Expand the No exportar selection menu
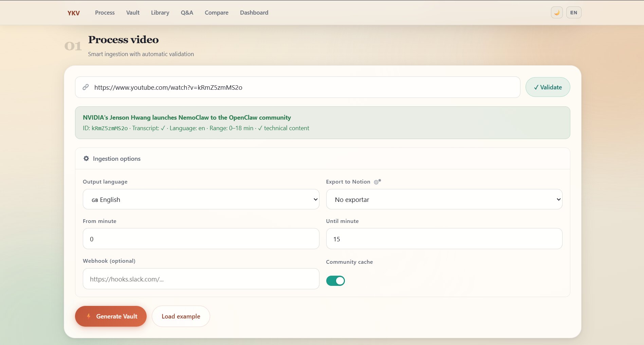This screenshot has width=644, height=345. 444,199
